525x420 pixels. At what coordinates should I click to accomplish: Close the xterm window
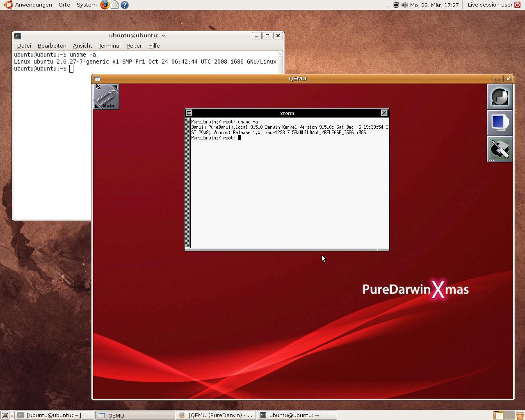384,113
